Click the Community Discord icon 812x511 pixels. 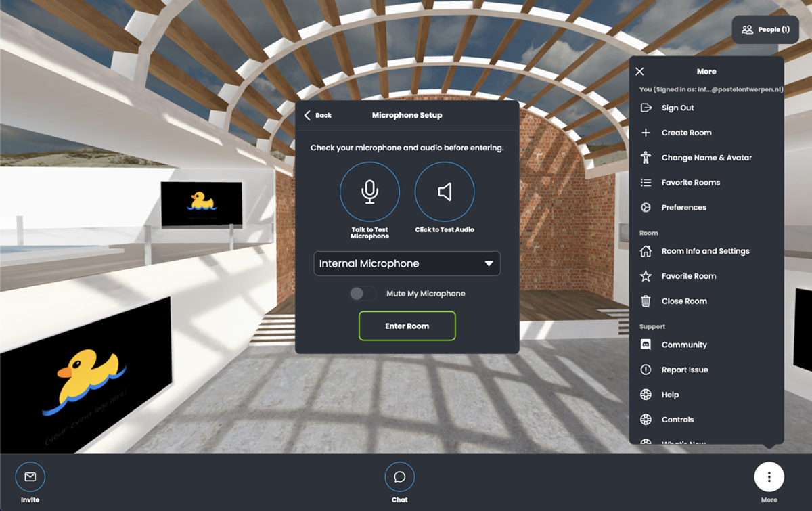tap(646, 345)
